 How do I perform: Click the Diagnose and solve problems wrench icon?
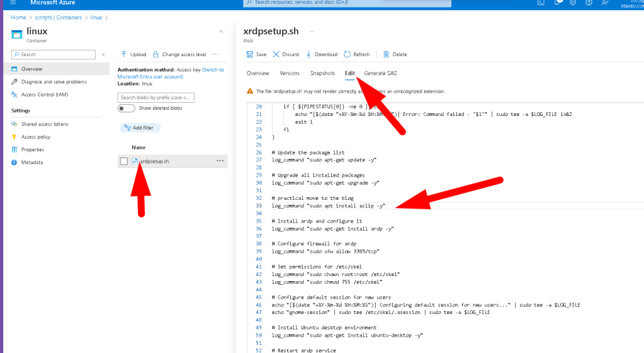pos(14,81)
